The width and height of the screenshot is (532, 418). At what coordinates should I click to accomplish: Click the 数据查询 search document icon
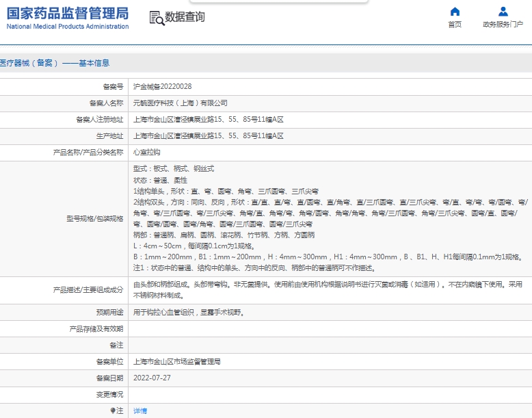point(157,18)
